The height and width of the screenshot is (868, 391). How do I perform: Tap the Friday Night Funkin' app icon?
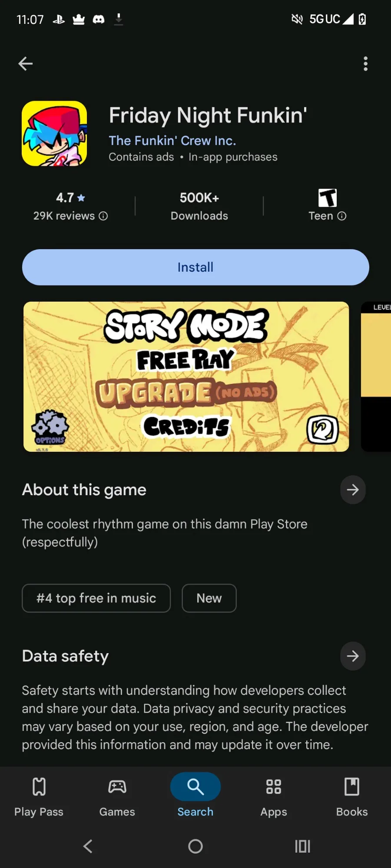pyautogui.click(x=54, y=134)
